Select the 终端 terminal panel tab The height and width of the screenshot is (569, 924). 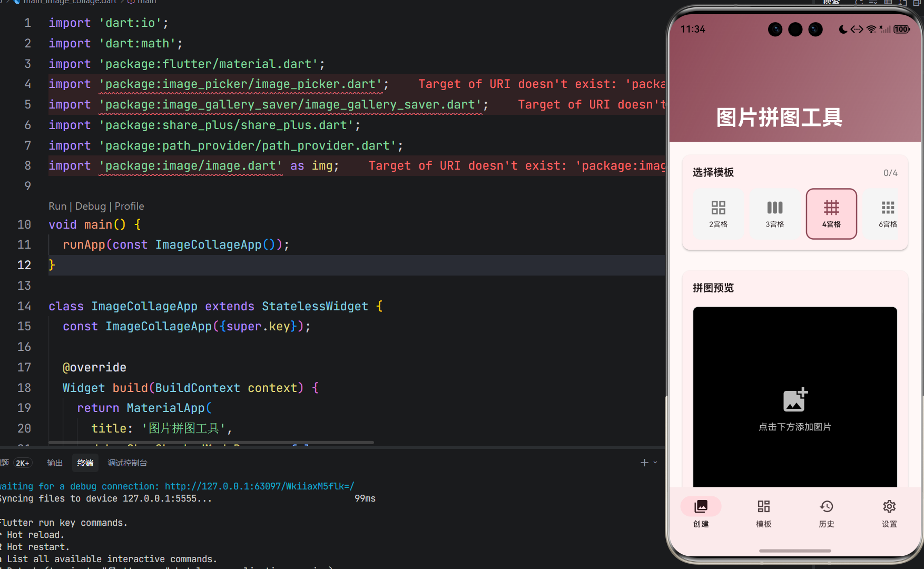coord(85,463)
